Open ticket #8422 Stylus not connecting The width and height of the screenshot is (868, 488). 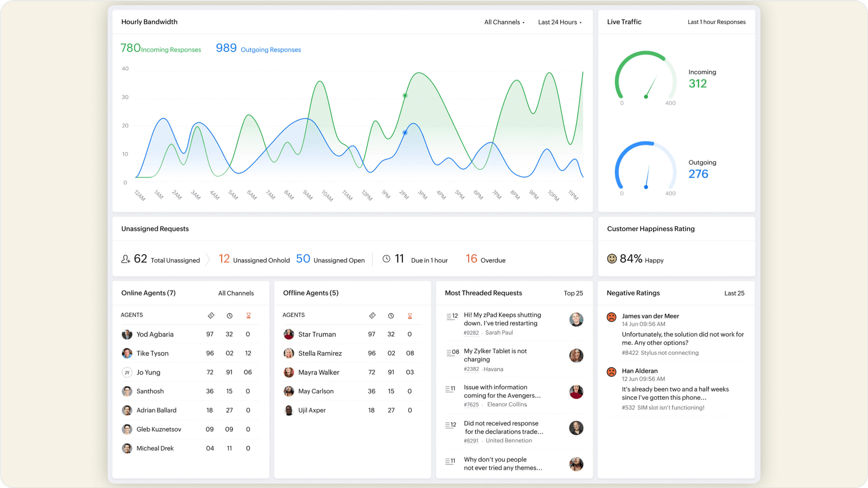[x=660, y=353]
